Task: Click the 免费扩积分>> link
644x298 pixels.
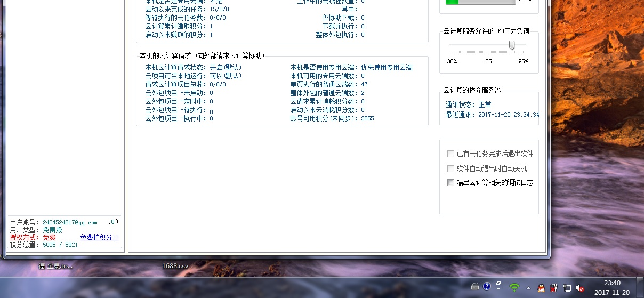Action: 100,237
